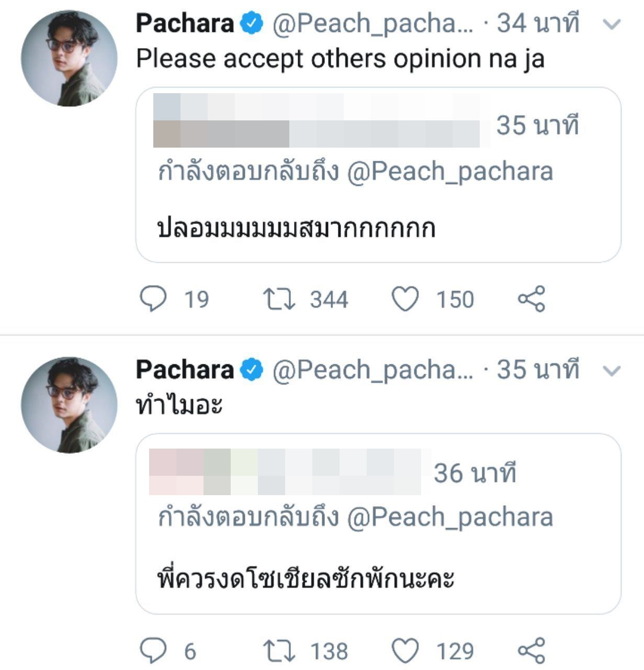Share the second tweet via the share icon
Viewport: 644px width, 670px height.
[532, 651]
